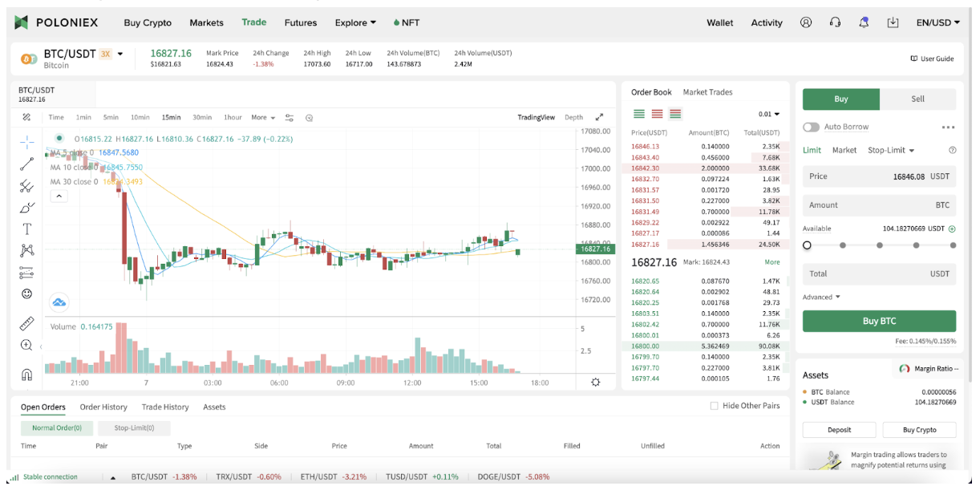The image size is (980, 494).
Task: Check the Hide Other Pairs box
Action: [x=714, y=406]
